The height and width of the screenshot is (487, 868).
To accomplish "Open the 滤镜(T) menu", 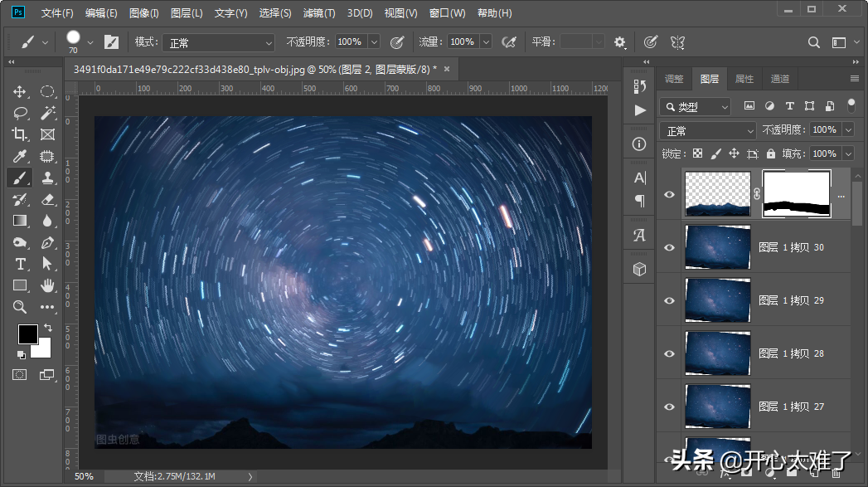I will click(319, 12).
